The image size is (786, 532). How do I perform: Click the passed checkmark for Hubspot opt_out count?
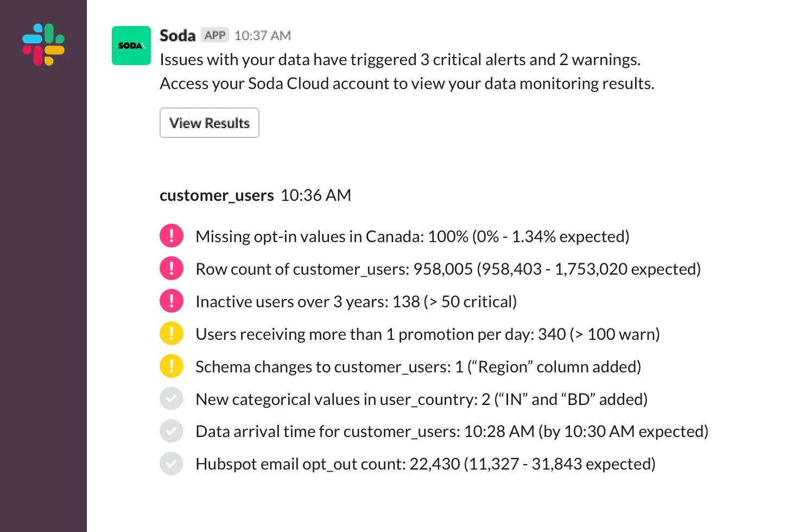click(x=172, y=464)
